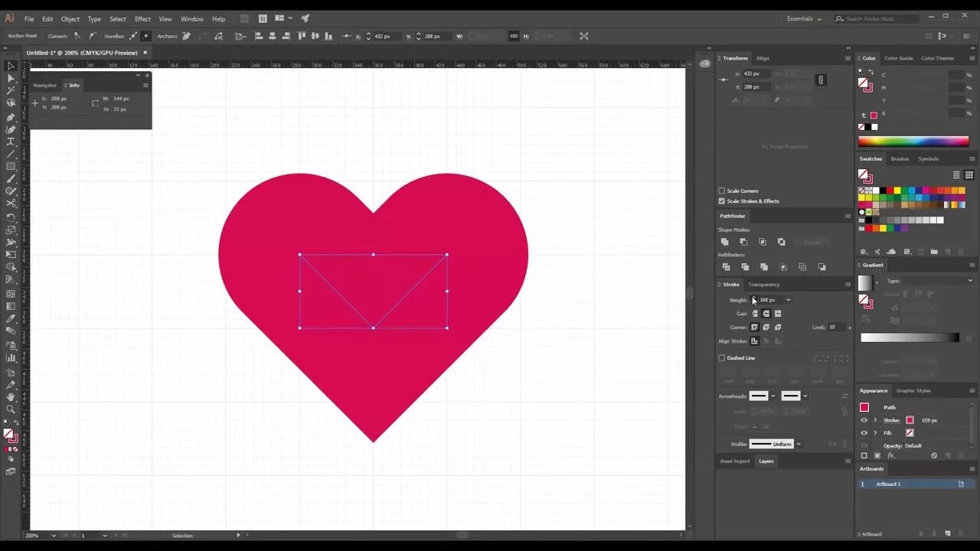Click Intersect shape mode icon
The image size is (980, 551).
pyautogui.click(x=763, y=242)
